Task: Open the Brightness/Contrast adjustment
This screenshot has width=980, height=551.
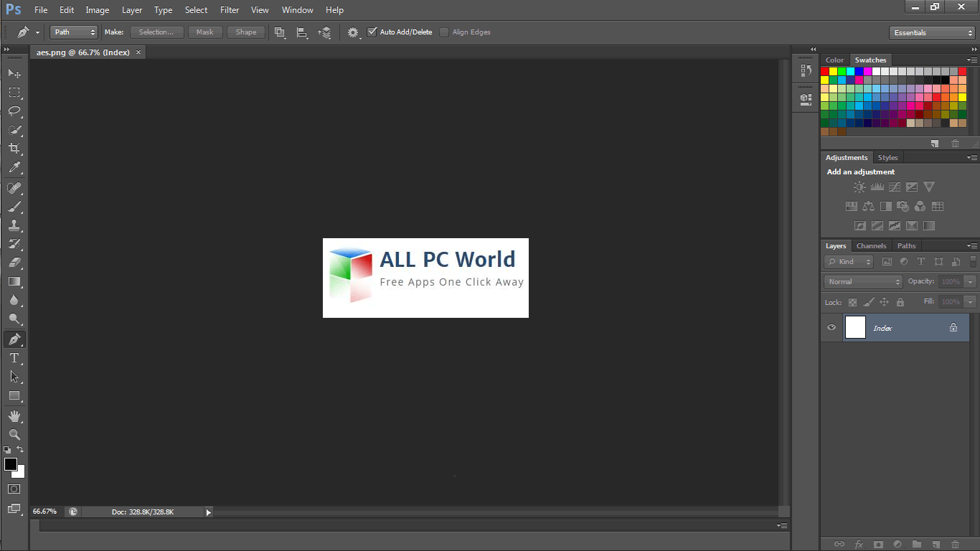Action: [859, 187]
